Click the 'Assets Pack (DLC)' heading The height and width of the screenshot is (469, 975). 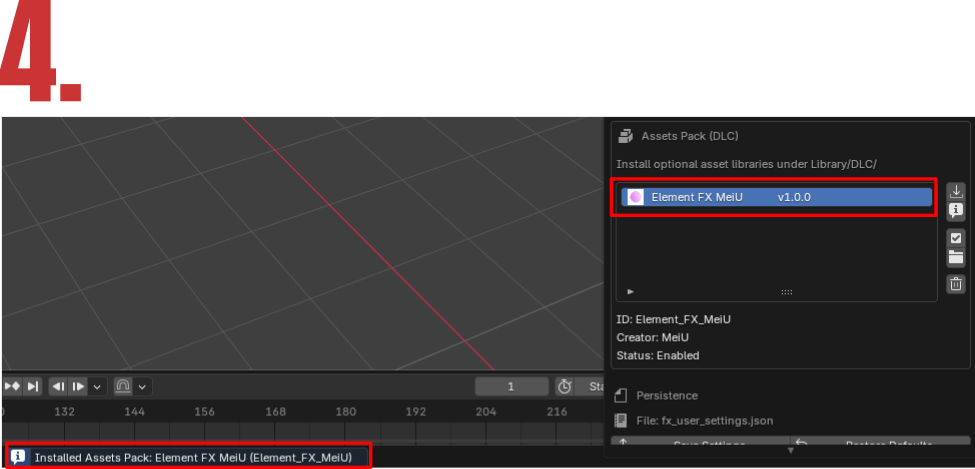point(690,136)
